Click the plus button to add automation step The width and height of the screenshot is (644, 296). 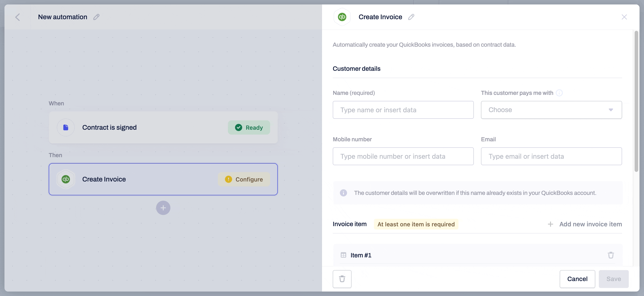pos(163,208)
